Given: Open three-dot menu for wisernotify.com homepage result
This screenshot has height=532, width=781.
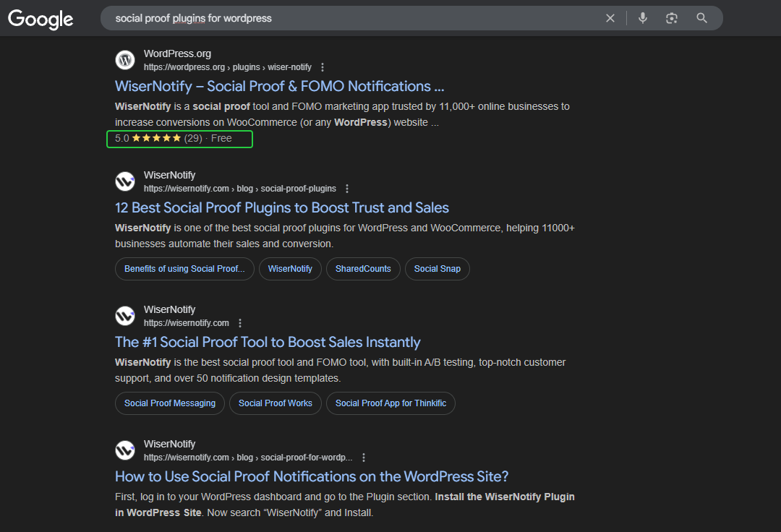Looking at the screenshot, I should coord(240,323).
